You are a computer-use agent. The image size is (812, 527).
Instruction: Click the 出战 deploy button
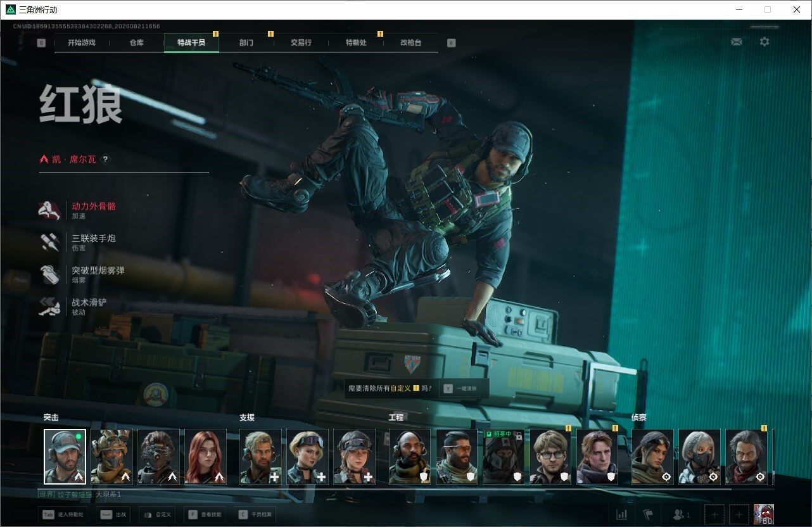click(113, 514)
